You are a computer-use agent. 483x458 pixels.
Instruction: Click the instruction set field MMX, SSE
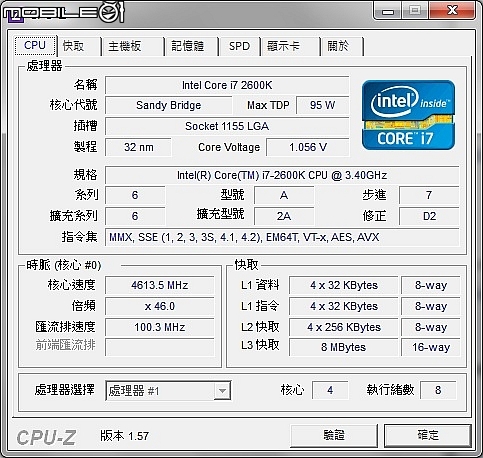[x=282, y=237]
